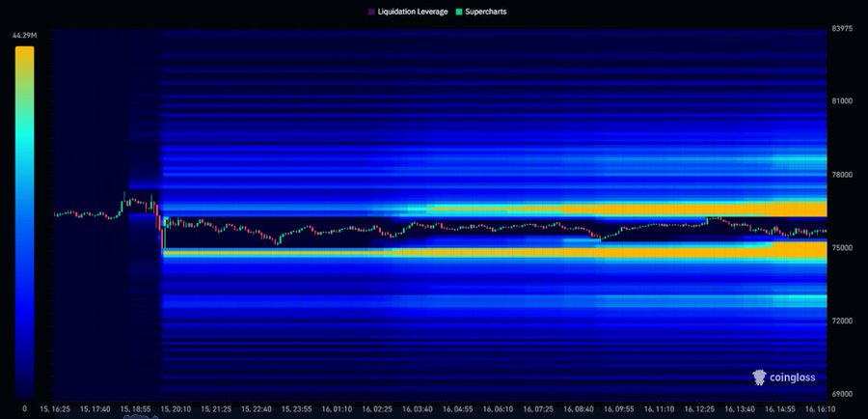Click the 16, 06:10 time label
Screen dimensions: 868x419
[x=499, y=409]
